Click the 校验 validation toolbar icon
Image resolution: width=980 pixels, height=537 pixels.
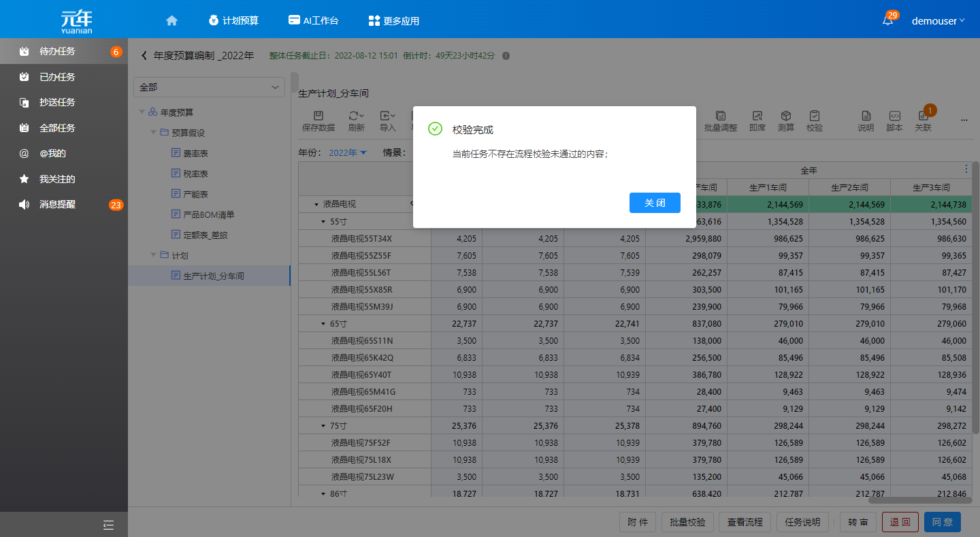pos(815,116)
